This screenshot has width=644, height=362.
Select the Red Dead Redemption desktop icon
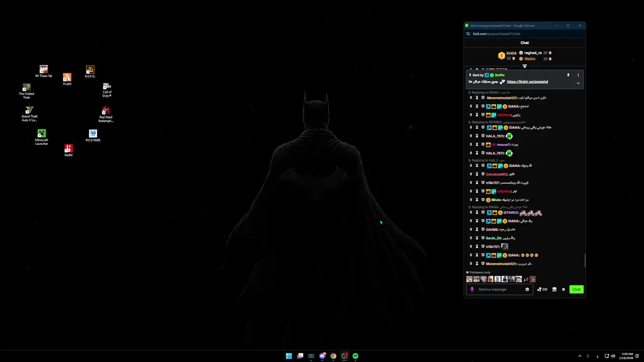click(106, 115)
